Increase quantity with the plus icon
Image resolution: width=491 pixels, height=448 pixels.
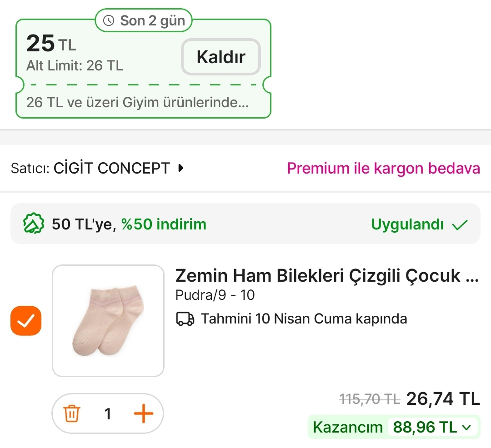[x=143, y=413]
